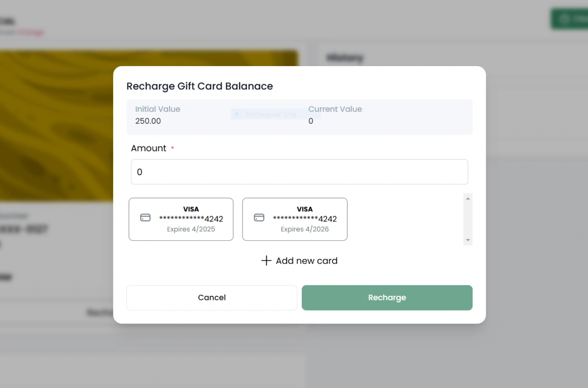Click the Expires 4/2026 text

(x=305, y=229)
